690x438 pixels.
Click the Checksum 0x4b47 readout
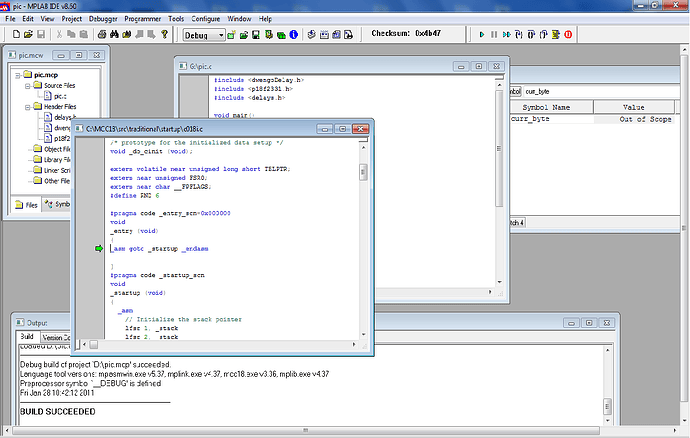(406, 33)
